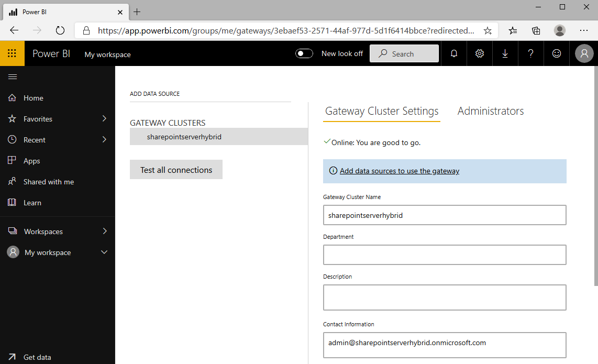Open the browser settings ellipsis menu
The width and height of the screenshot is (598, 364).
(x=583, y=30)
